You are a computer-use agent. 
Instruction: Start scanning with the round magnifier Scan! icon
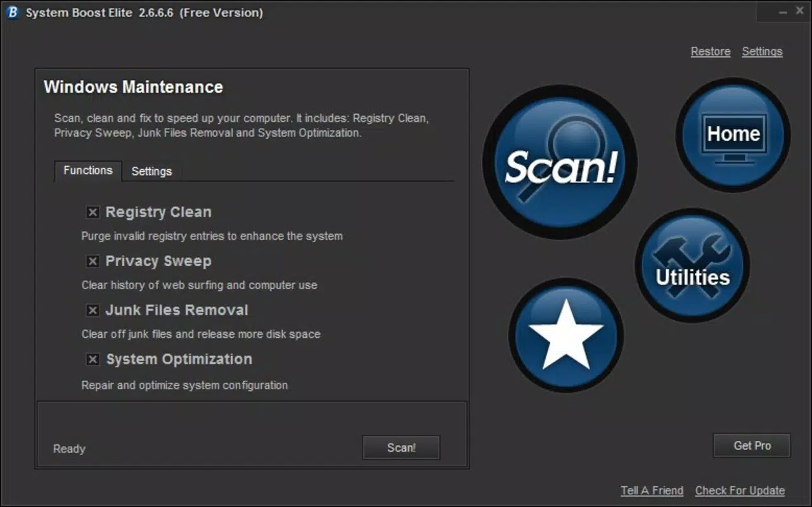click(x=560, y=162)
